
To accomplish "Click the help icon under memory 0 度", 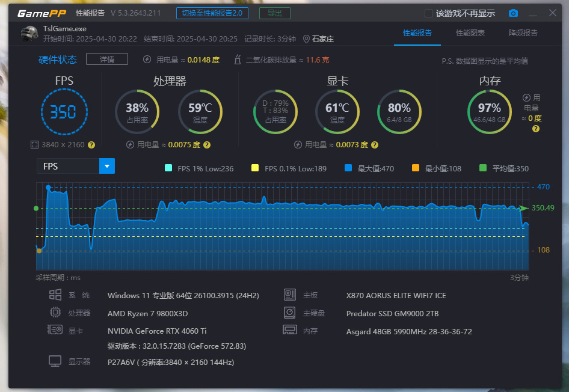I will (x=535, y=129).
